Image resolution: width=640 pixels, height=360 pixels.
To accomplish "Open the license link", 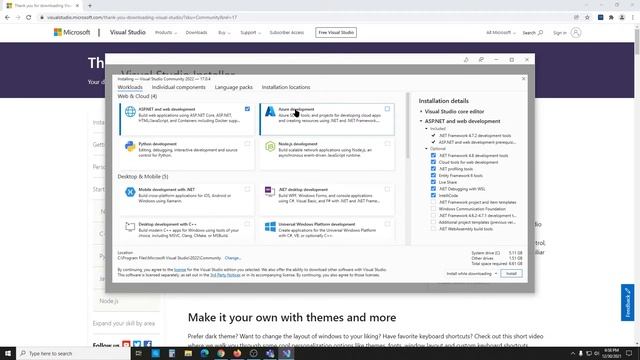I will 180,270.
